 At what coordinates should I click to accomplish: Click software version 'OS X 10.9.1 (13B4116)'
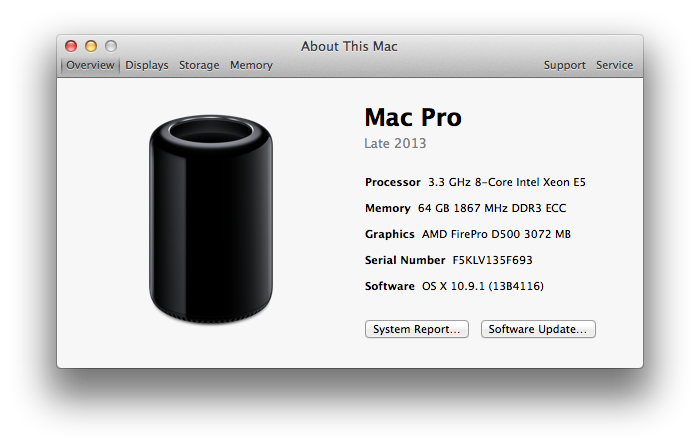click(483, 286)
